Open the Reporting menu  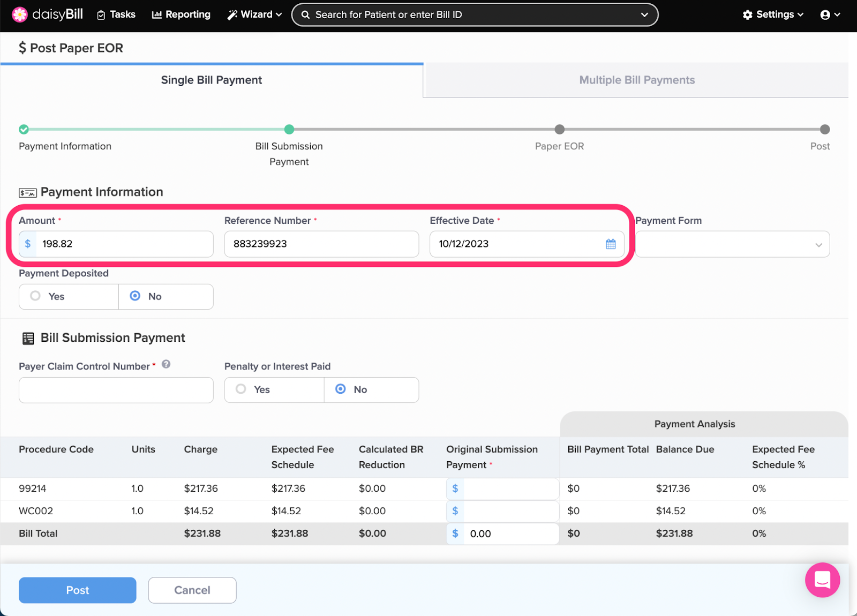(181, 15)
